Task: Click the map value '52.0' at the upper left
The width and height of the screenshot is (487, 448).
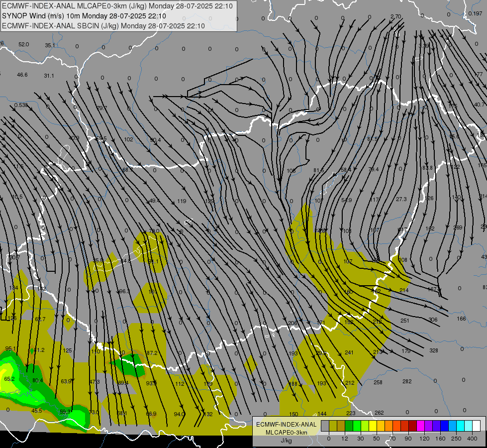Action: 23,44
